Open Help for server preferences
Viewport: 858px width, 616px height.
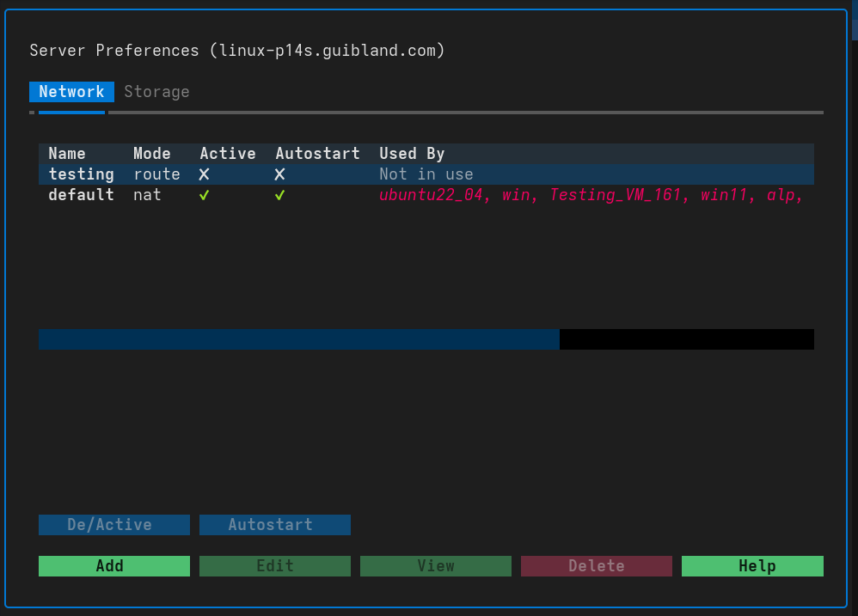[751, 565]
